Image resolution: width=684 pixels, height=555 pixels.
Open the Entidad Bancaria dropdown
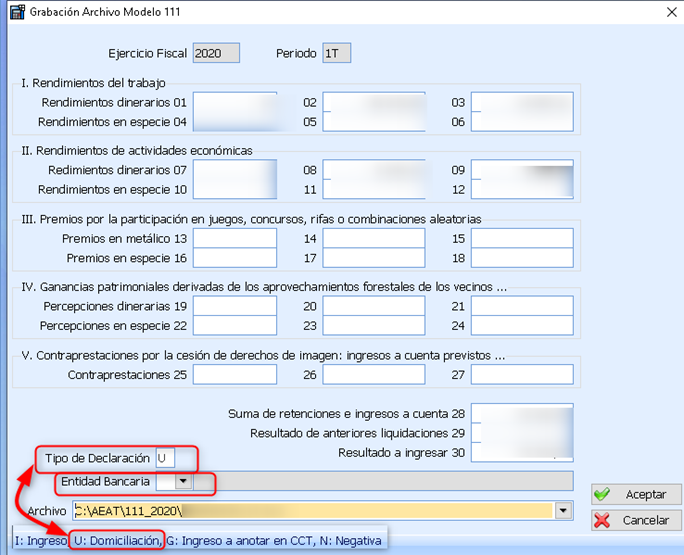tap(183, 481)
